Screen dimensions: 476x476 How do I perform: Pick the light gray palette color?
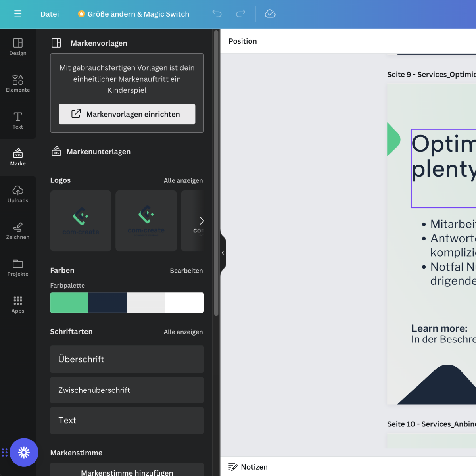click(146, 303)
